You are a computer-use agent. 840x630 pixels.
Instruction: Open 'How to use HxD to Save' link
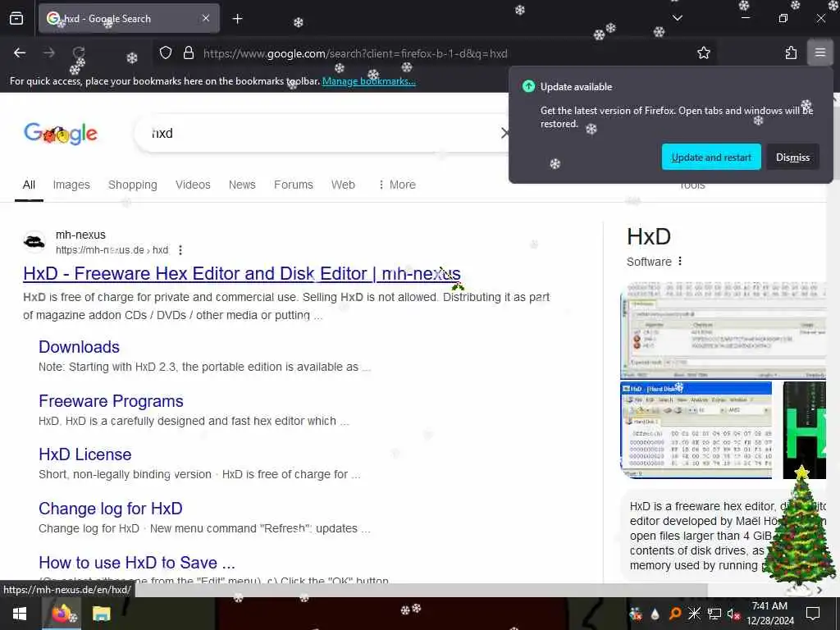(137, 563)
